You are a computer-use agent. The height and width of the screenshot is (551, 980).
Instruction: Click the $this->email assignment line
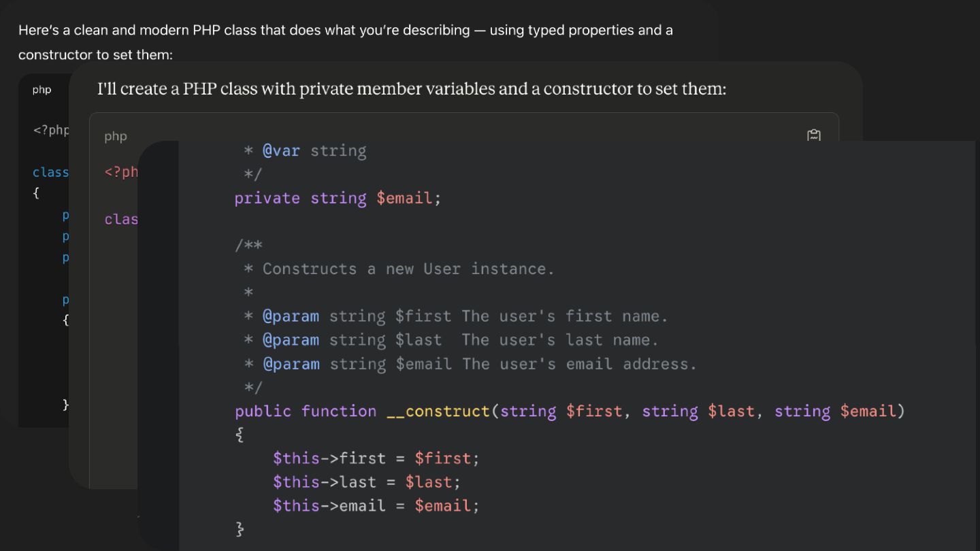click(x=376, y=505)
